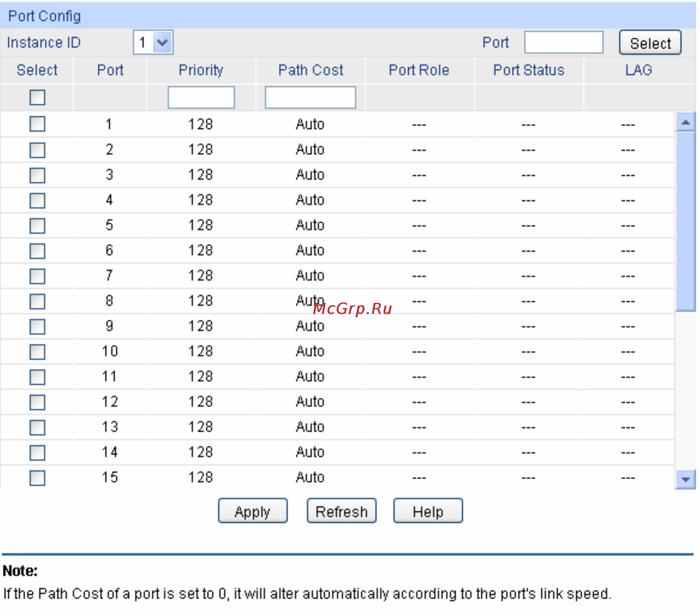700x616 pixels.
Task: Check the checkbox for port 13
Action: coord(37,427)
